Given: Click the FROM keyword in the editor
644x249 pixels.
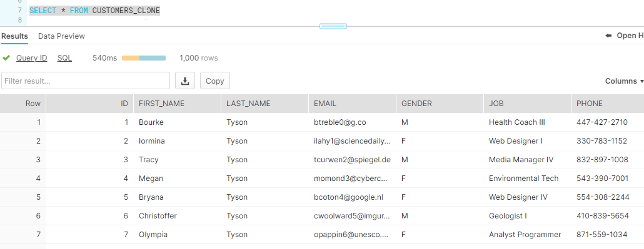Looking at the screenshot, I should coord(79,11).
